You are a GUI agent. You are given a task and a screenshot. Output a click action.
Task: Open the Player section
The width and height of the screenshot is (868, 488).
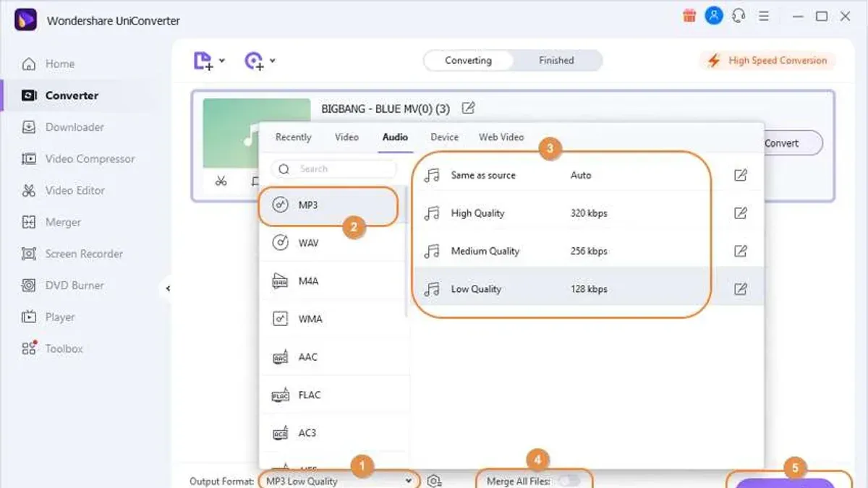coord(48,317)
